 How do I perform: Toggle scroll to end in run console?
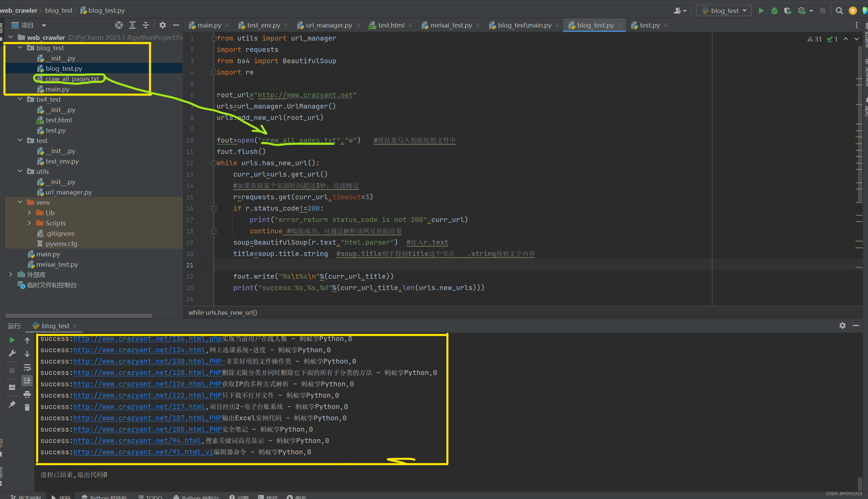tap(27, 380)
